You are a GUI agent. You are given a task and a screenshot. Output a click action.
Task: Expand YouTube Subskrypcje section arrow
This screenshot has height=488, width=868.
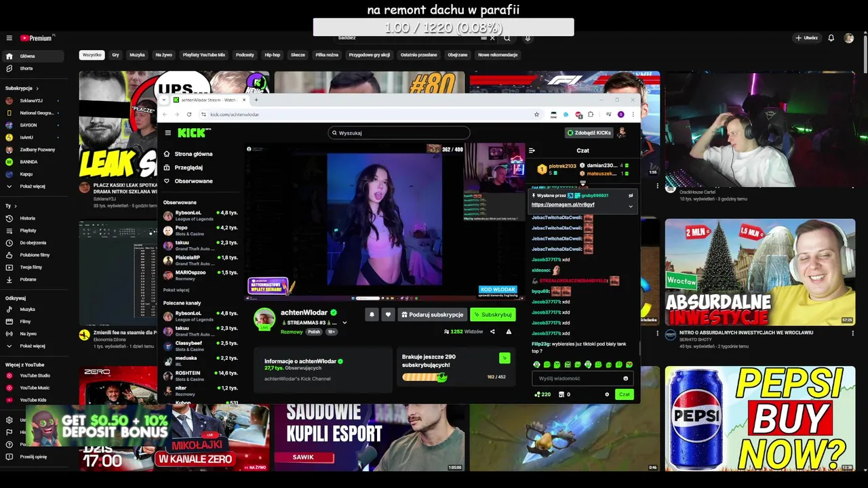point(37,88)
